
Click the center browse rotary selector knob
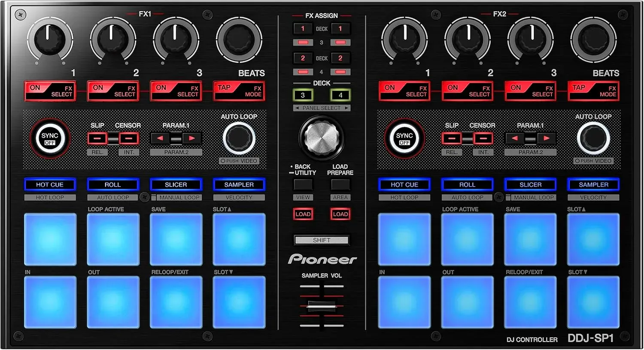322,137
